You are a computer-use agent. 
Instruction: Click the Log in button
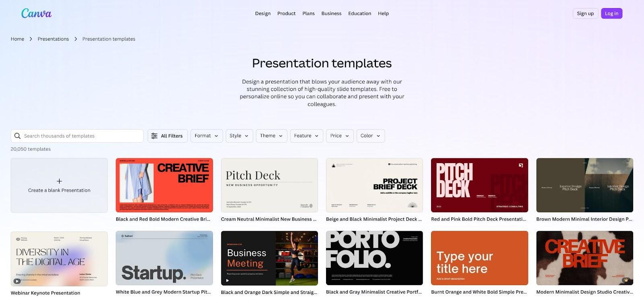(x=611, y=13)
